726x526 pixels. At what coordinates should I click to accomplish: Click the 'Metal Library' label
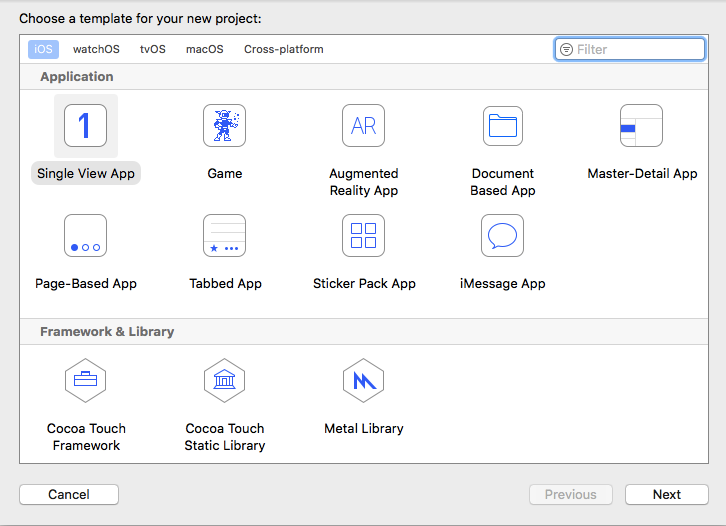point(363,428)
